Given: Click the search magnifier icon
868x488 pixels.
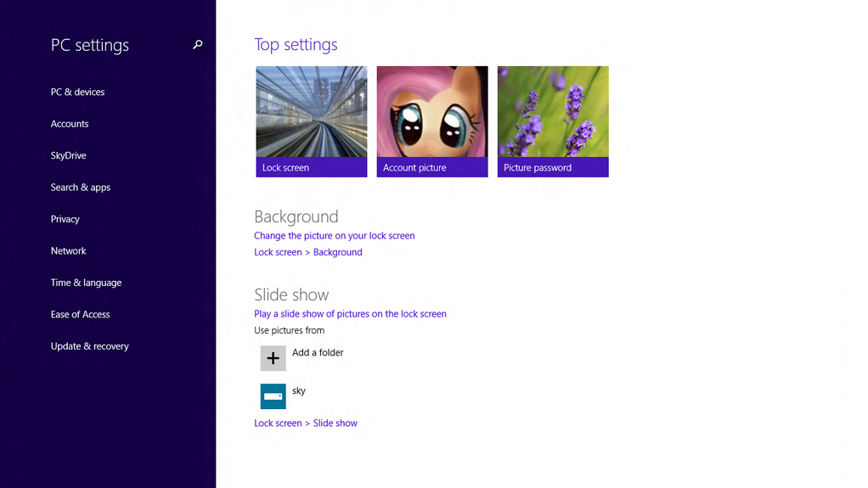Looking at the screenshot, I should pos(198,44).
